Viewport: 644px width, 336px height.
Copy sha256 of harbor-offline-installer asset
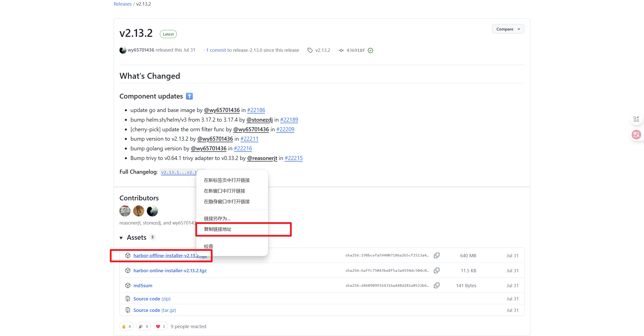click(x=436, y=255)
